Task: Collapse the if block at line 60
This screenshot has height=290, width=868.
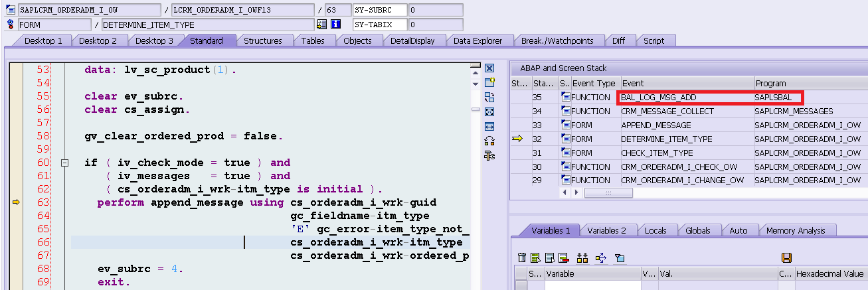Action: (65, 163)
